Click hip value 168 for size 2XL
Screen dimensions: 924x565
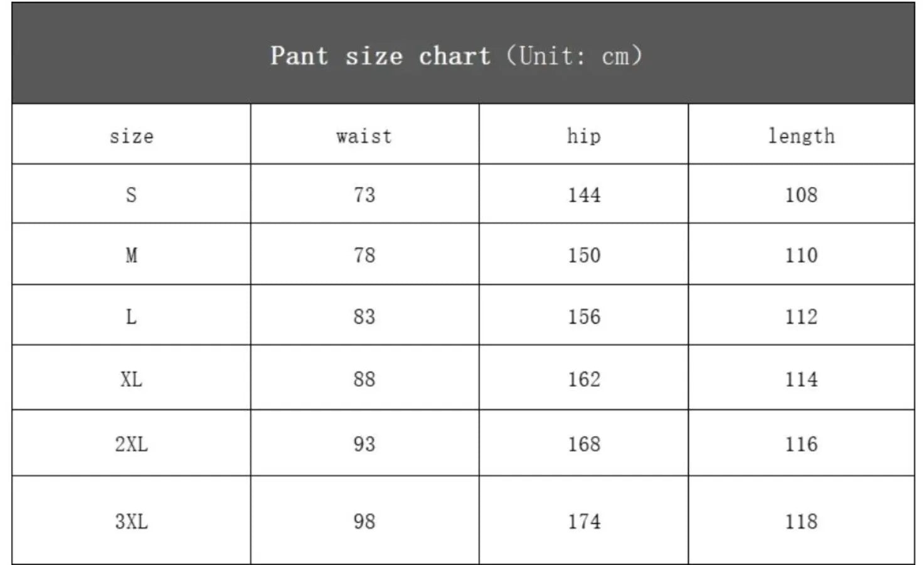[x=584, y=444]
